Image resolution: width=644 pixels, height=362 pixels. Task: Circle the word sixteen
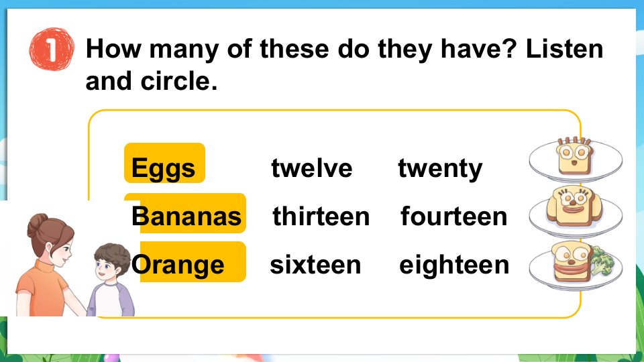click(x=315, y=265)
